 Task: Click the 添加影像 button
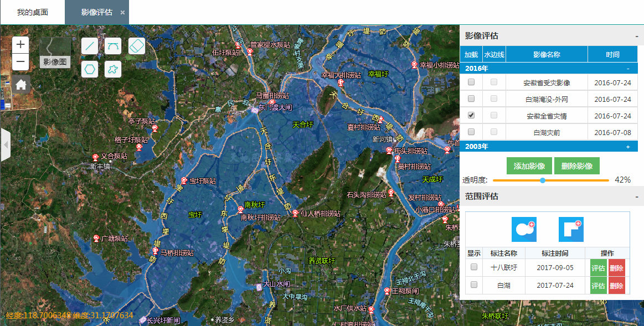(x=529, y=166)
